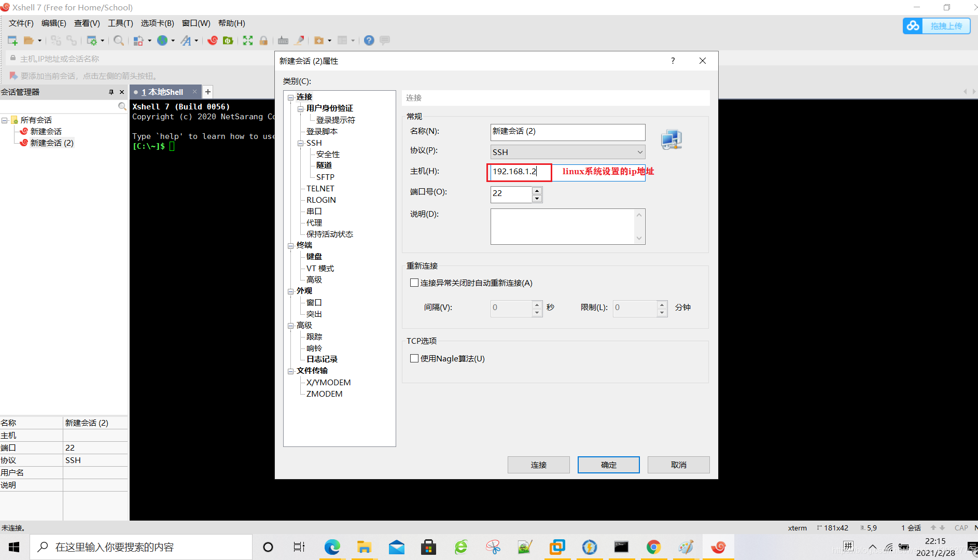
Task: Close the Session Manager panel
Action: (122, 92)
